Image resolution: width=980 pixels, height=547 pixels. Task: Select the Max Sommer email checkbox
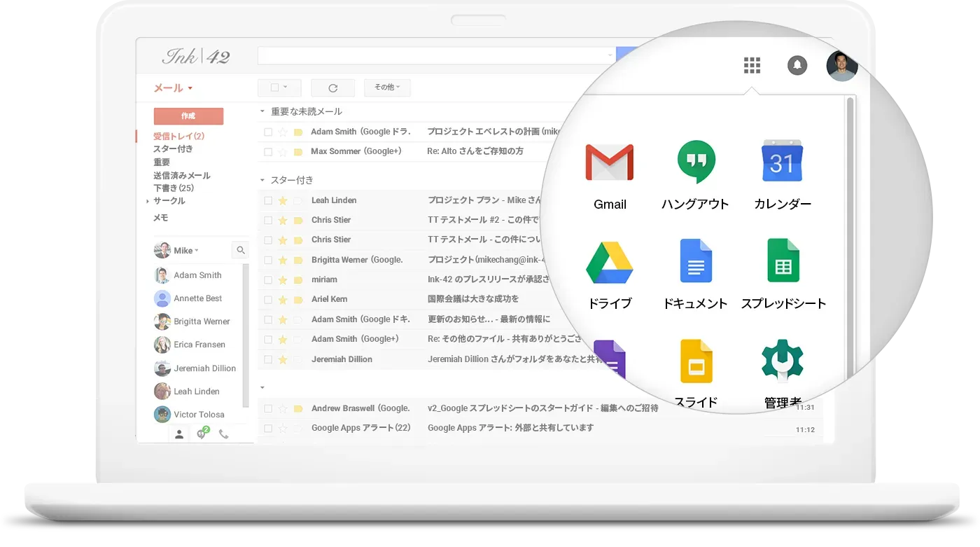268,151
